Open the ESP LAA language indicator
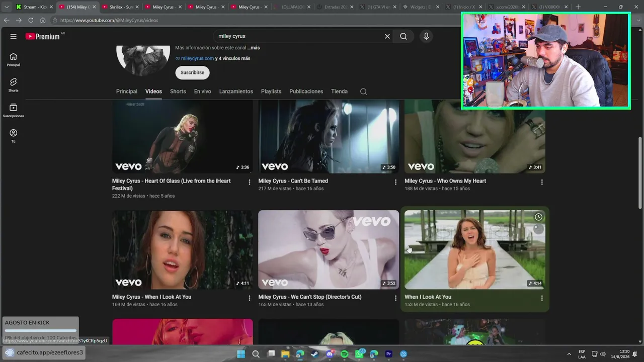Screen dimensions: 644x362 coord(582,354)
